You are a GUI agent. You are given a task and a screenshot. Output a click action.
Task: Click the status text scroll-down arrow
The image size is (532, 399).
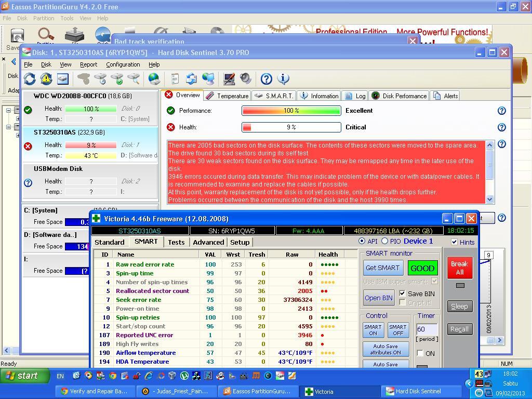point(489,199)
